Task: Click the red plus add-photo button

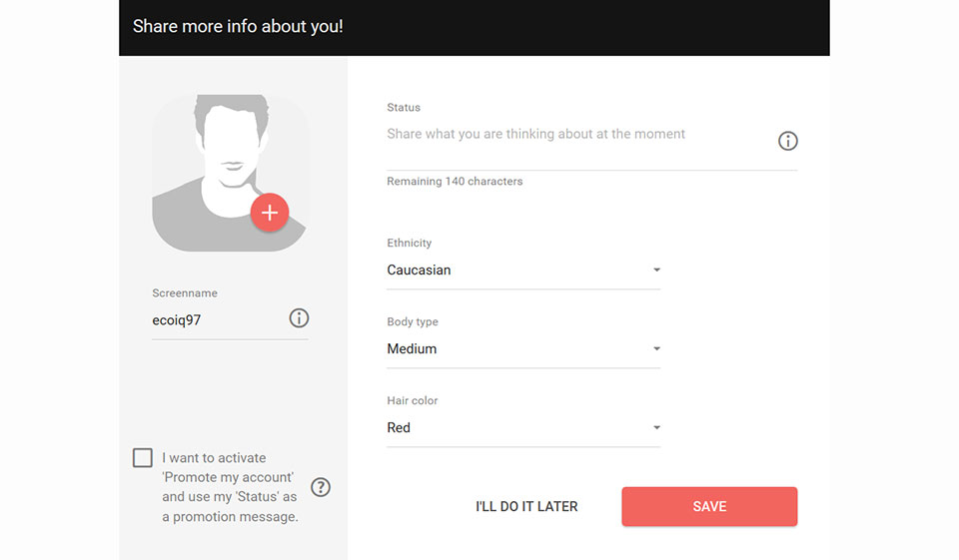Action: coord(270,213)
